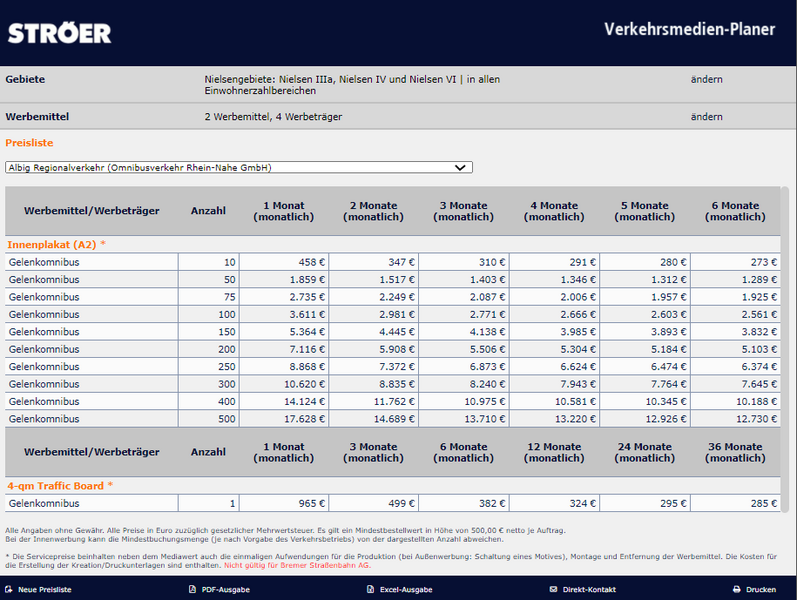This screenshot has height=600, width=797.
Task: Click the 3.985 € price cell
Action: 555,332
